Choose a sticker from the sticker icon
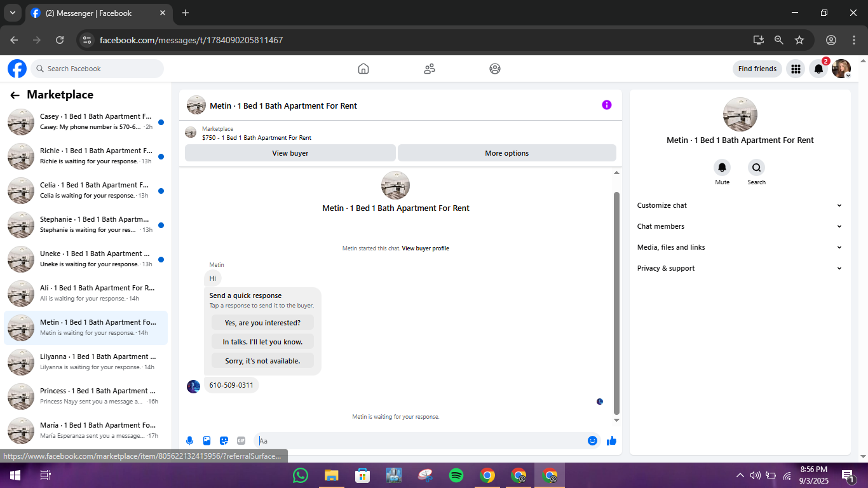868x488 pixels. (x=224, y=440)
